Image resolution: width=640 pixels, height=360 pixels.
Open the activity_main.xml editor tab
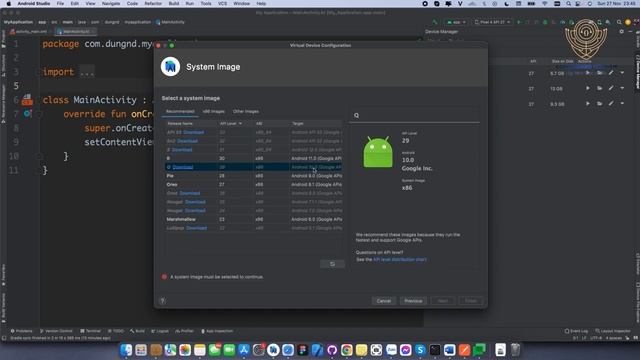pos(28,31)
